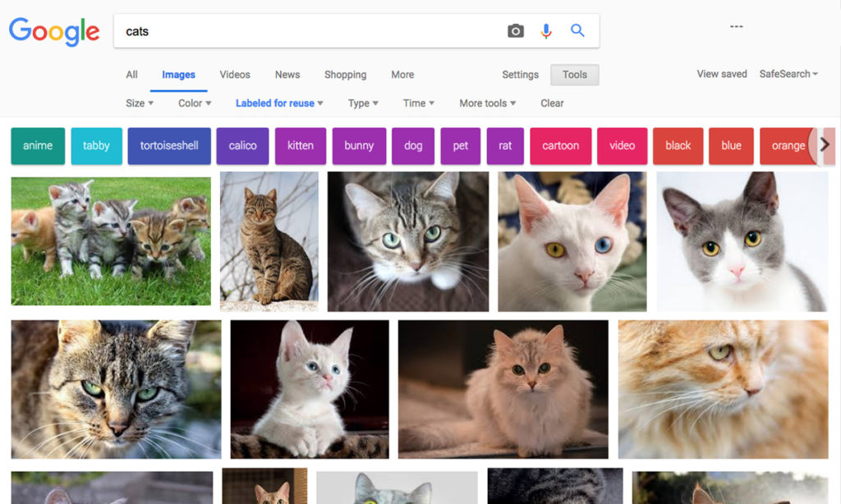Select the 'tabby' related search chip
This screenshot has width=841, height=504.
pos(96,145)
